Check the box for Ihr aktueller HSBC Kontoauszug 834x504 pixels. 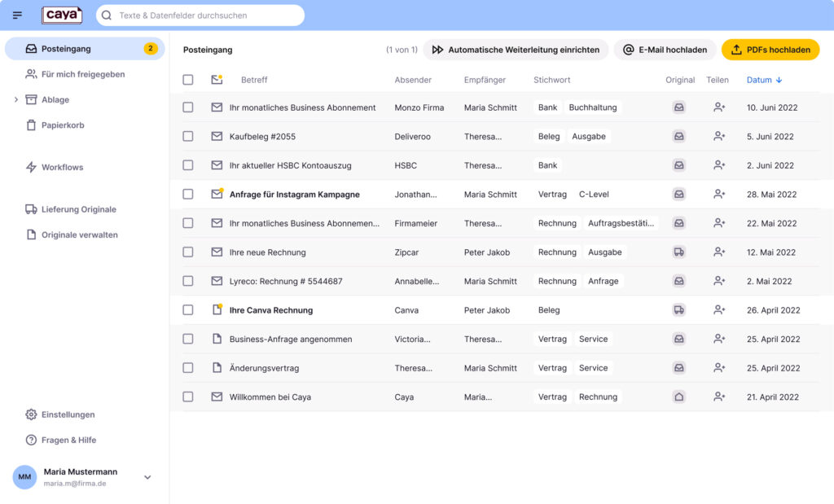pos(188,165)
